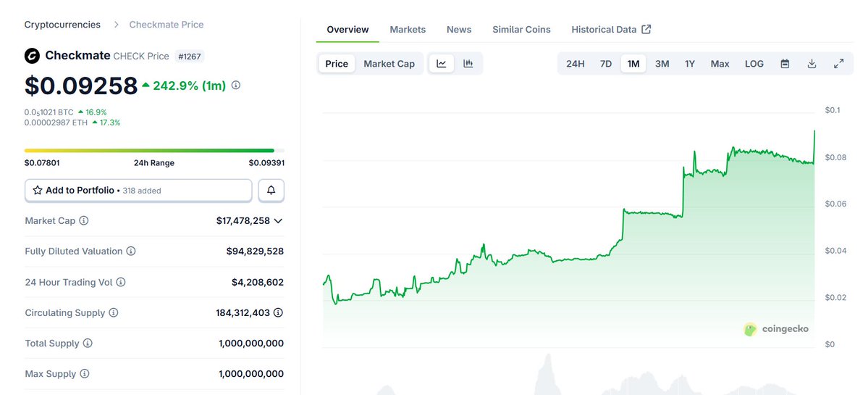Set chart range to 3M
Screen dimensions: 868x395
tap(662, 64)
